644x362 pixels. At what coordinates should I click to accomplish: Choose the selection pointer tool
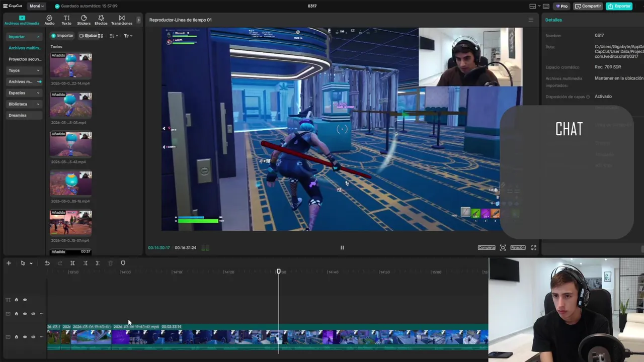[23, 263]
